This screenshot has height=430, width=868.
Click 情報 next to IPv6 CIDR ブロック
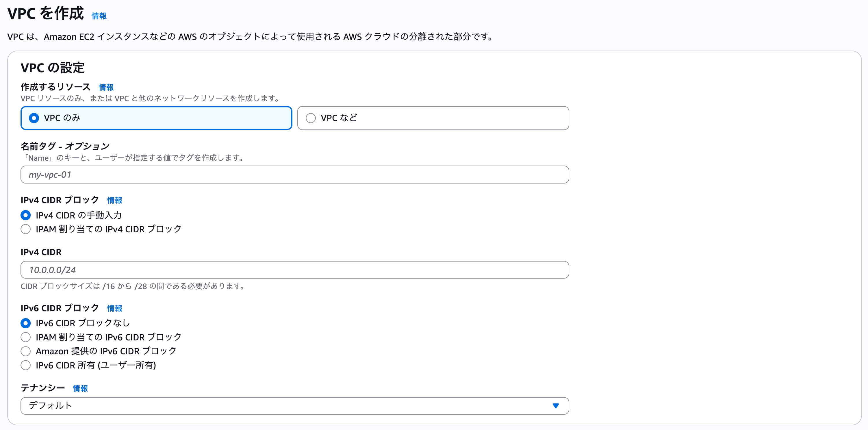114,308
